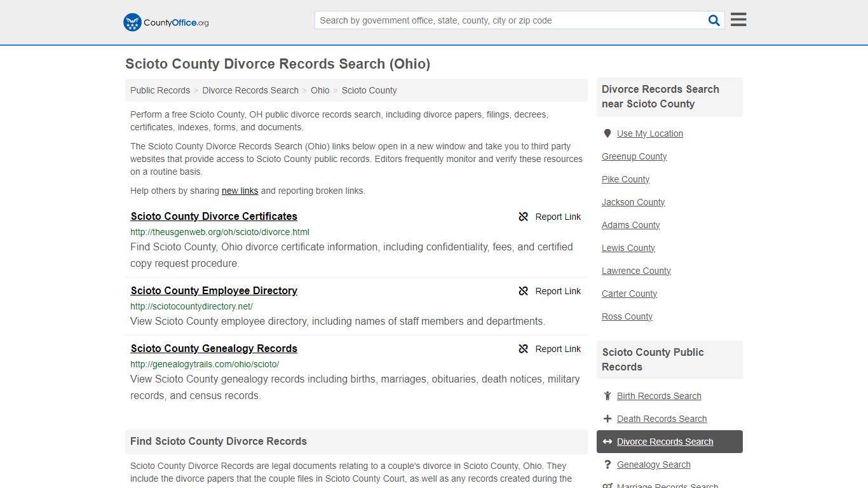The image size is (868, 488).
Task: Click the plus icon beside Death Records Search
Action: click(607, 419)
